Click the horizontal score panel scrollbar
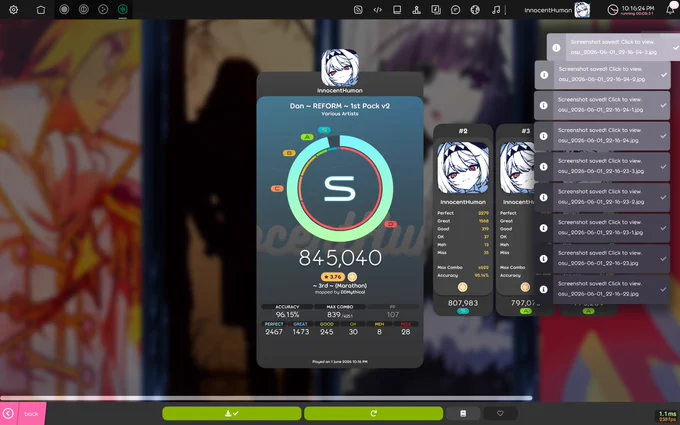Image resolution: width=680 pixels, height=425 pixels. pyautogui.click(x=266, y=398)
